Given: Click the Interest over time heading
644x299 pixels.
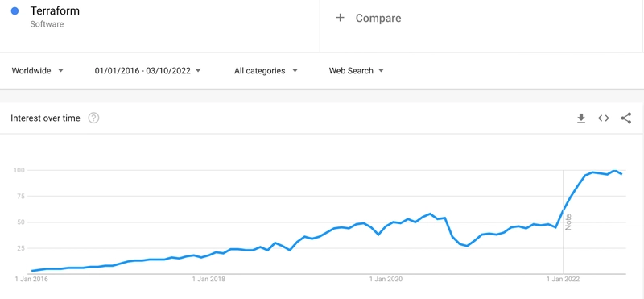Looking at the screenshot, I should (45, 118).
